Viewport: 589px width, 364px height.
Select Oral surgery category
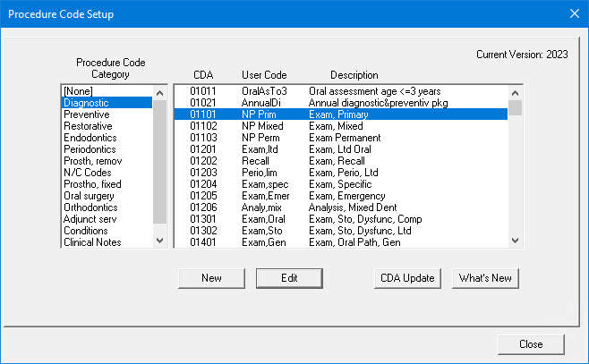(90, 196)
